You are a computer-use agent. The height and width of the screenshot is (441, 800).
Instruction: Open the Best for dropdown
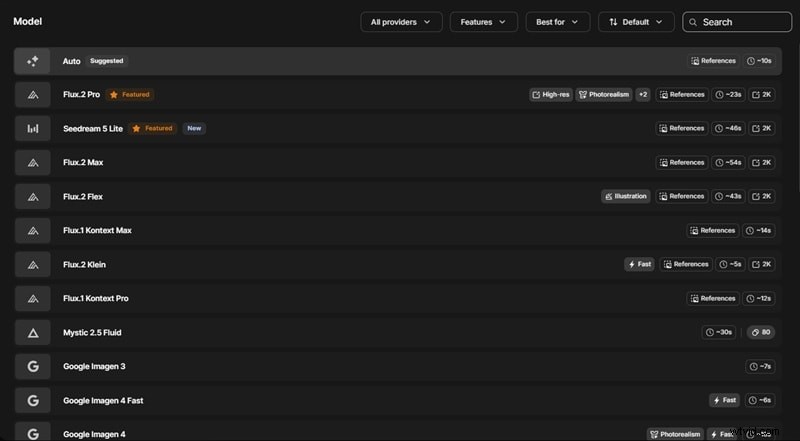coord(557,22)
